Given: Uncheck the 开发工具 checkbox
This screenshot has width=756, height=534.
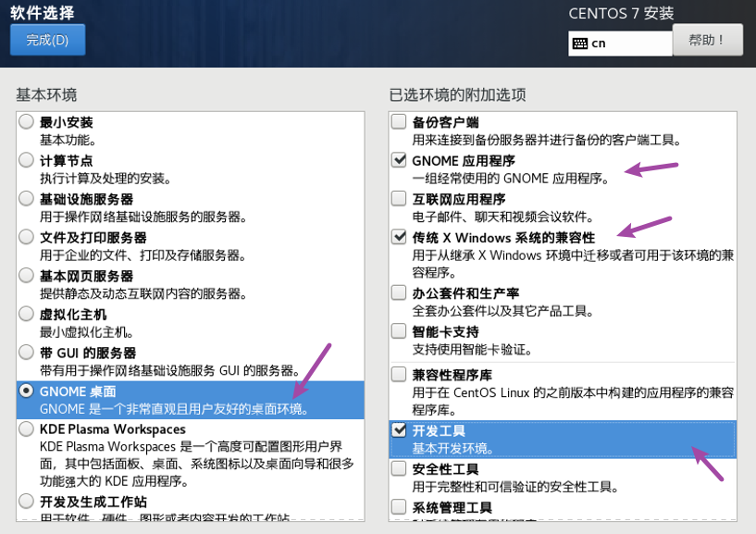Looking at the screenshot, I should pyautogui.click(x=399, y=429).
